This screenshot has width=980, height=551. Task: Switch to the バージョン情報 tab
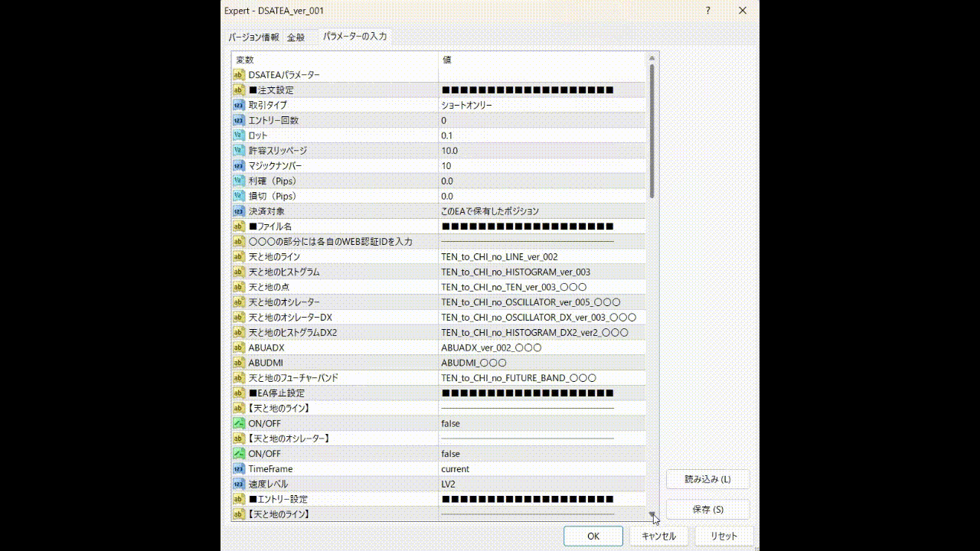click(253, 37)
